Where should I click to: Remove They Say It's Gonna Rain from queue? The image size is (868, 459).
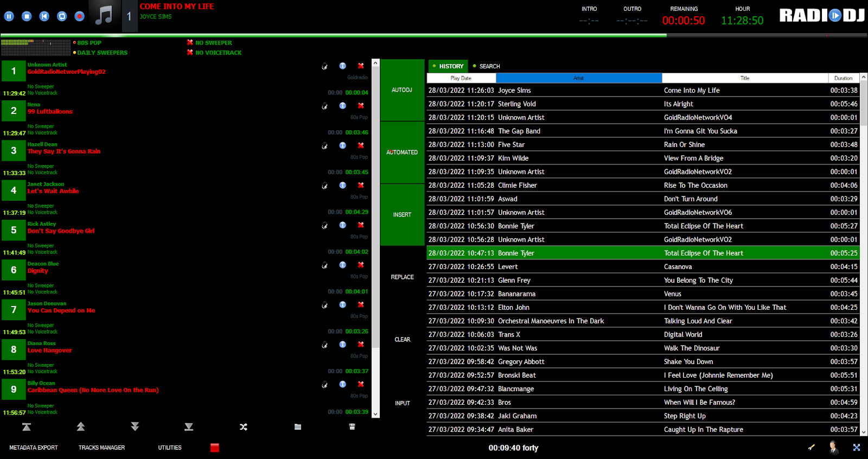tap(361, 145)
